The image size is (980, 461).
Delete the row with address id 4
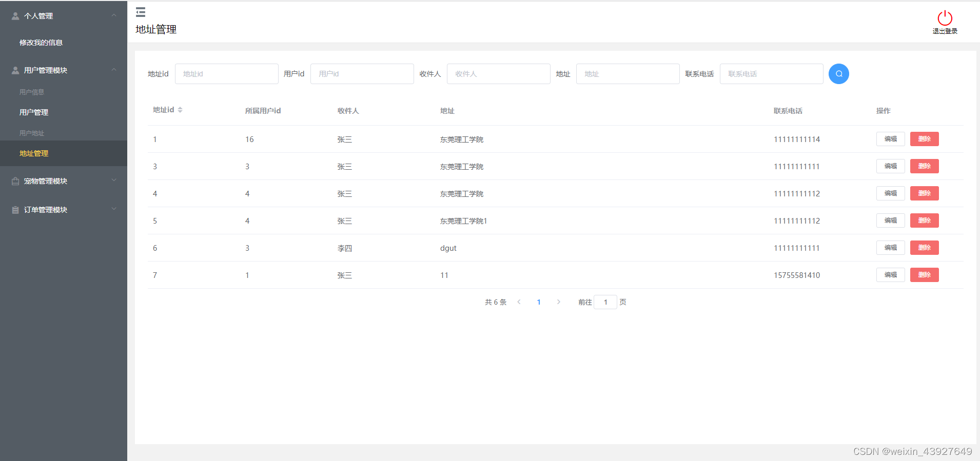point(925,193)
